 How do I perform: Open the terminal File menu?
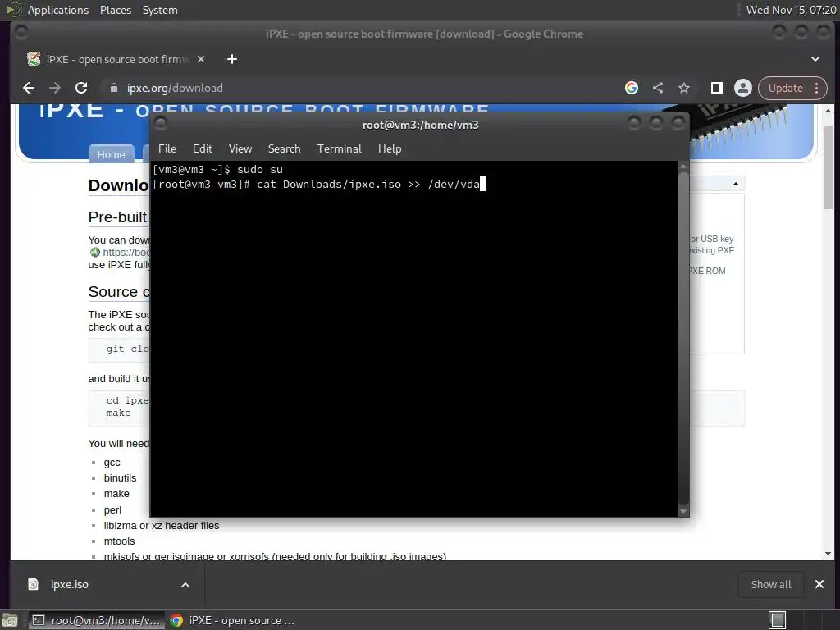tap(167, 149)
